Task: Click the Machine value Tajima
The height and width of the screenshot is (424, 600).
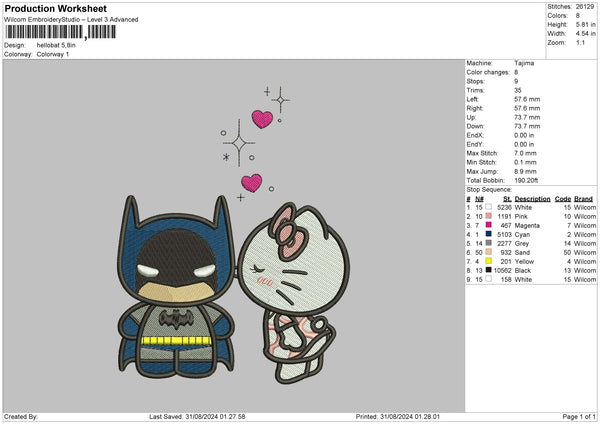Action: (x=524, y=63)
